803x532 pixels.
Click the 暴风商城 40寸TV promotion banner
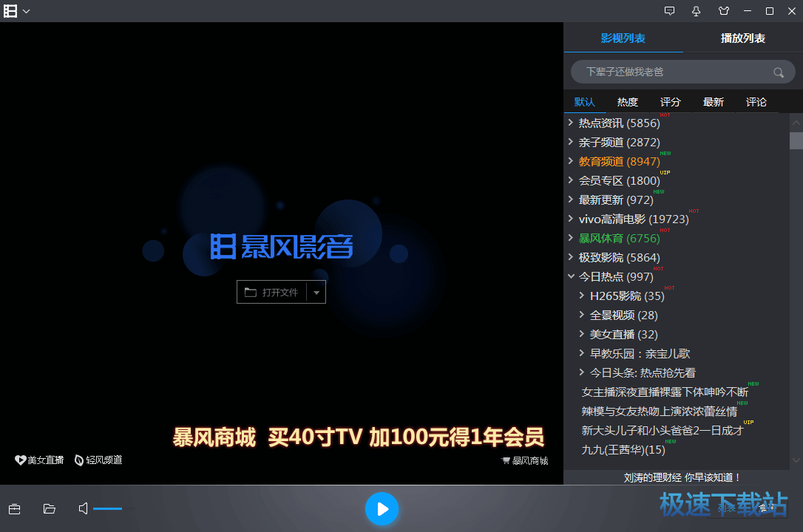359,437
